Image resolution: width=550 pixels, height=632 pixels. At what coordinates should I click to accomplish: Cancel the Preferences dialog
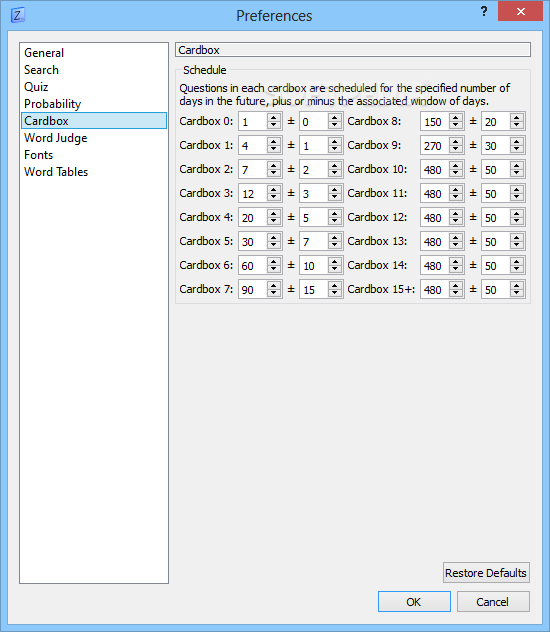coord(493,602)
